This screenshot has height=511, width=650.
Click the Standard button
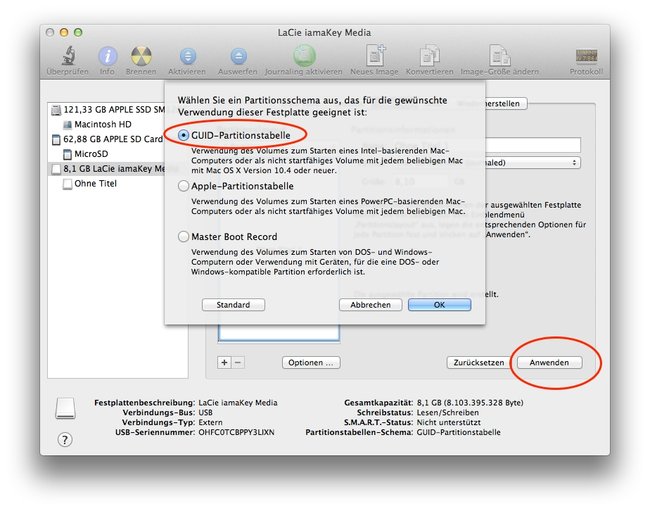click(x=233, y=305)
